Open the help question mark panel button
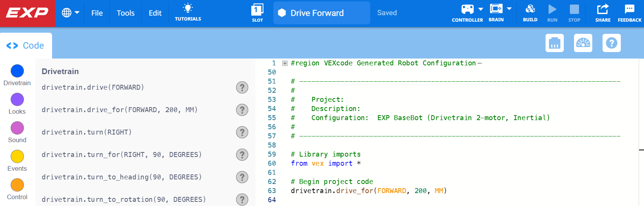The height and width of the screenshot is (206, 644). click(x=612, y=43)
